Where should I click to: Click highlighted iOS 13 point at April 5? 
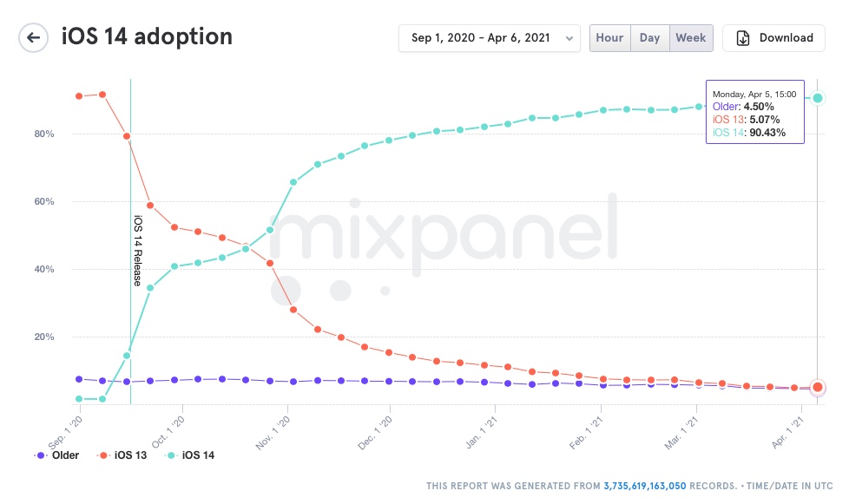coord(818,387)
